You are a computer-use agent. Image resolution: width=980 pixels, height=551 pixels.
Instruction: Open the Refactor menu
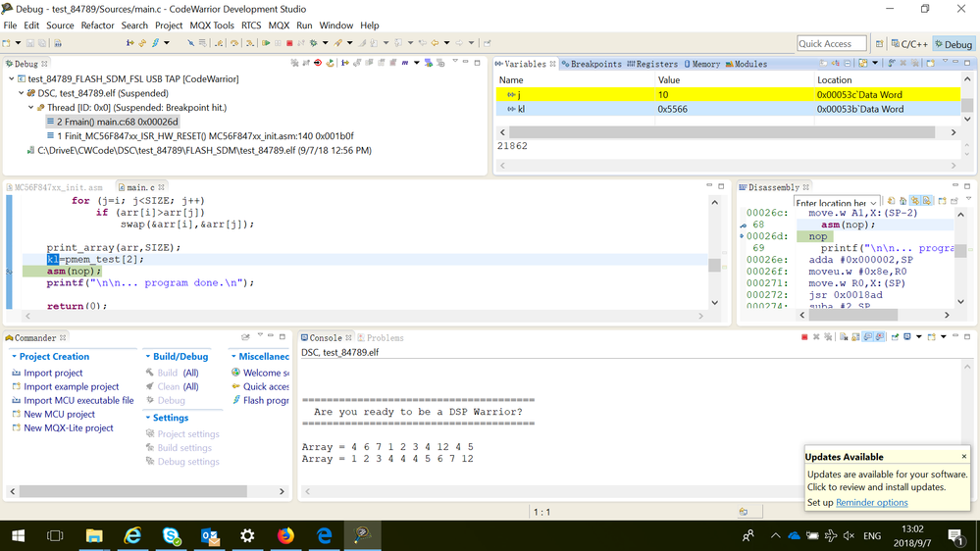[97, 25]
